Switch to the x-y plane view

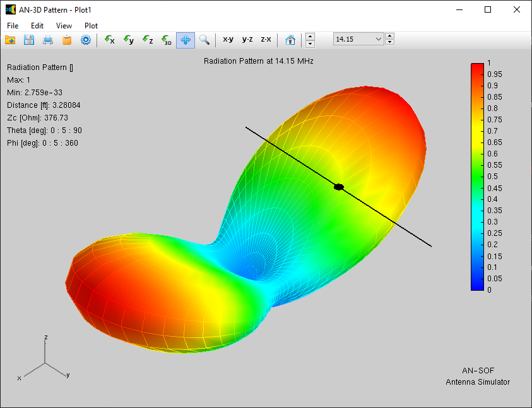click(228, 40)
